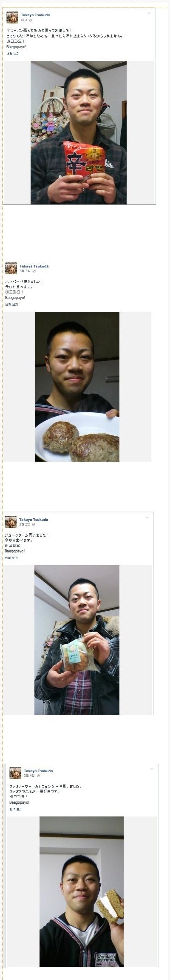Open Takaya Tsukuda name on 어제 post
170x980 pixels.
point(35,15)
